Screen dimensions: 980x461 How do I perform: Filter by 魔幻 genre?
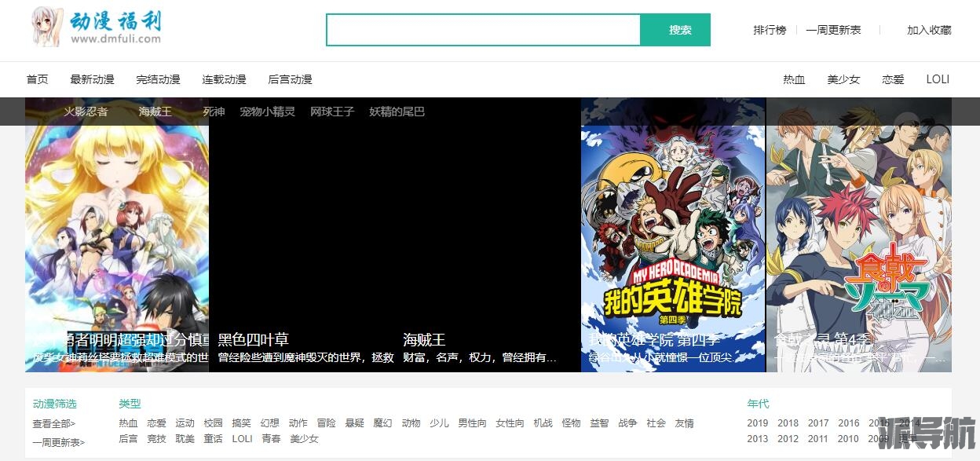click(x=382, y=423)
